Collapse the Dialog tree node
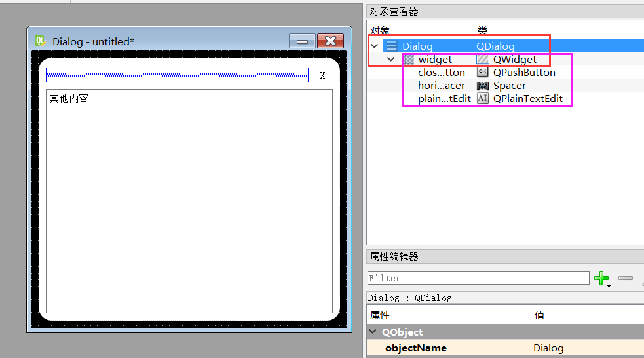Viewport: 644px width, 358px height. pos(375,46)
